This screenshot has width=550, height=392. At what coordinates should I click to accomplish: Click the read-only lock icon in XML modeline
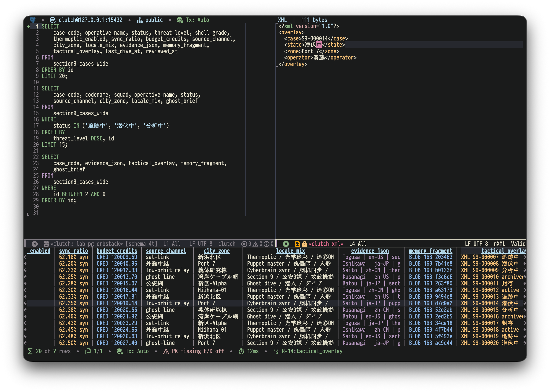(x=305, y=244)
